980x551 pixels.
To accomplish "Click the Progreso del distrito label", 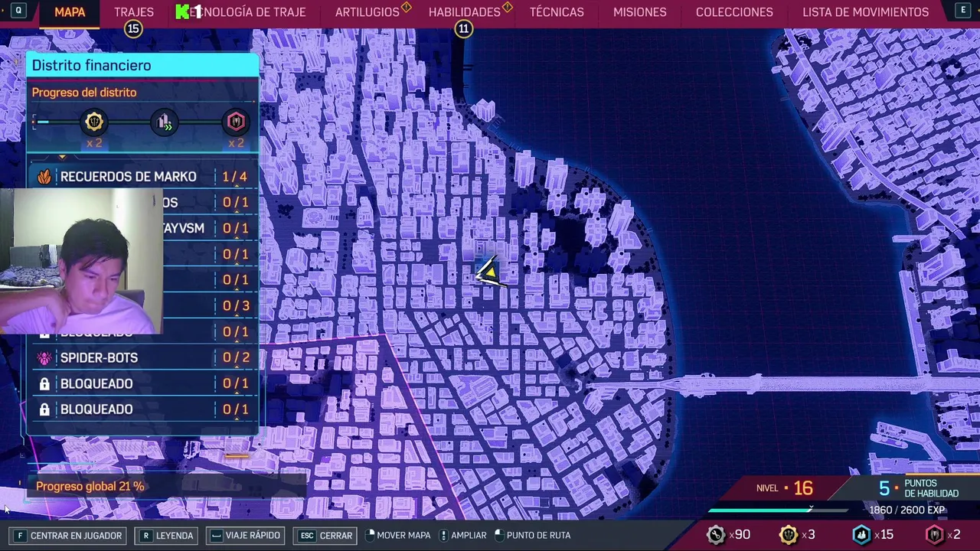I will coord(84,93).
